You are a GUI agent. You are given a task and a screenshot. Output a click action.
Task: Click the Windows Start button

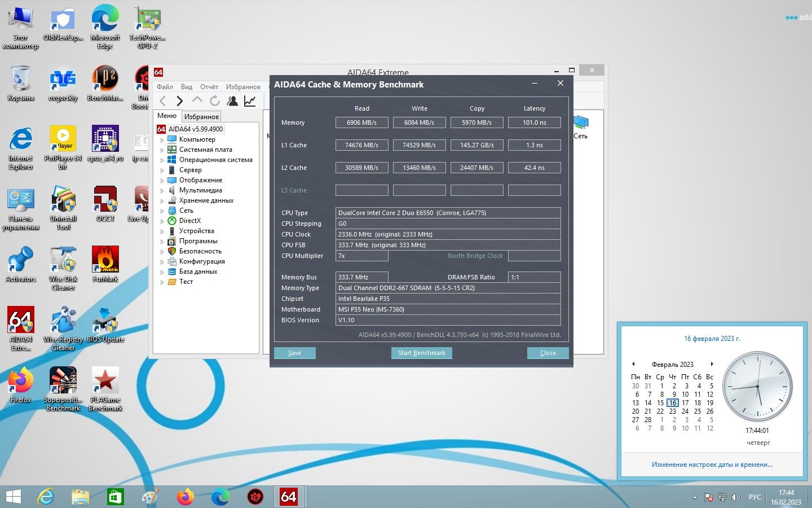[x=13, y=497]
